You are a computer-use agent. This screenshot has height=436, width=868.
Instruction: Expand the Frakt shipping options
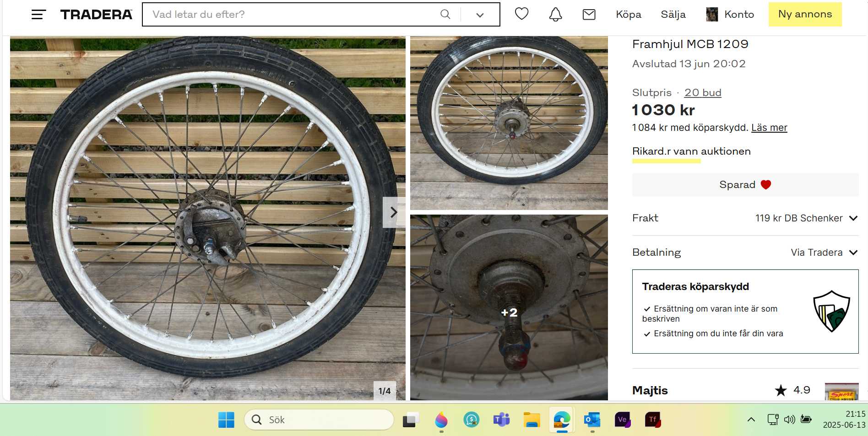853,218
